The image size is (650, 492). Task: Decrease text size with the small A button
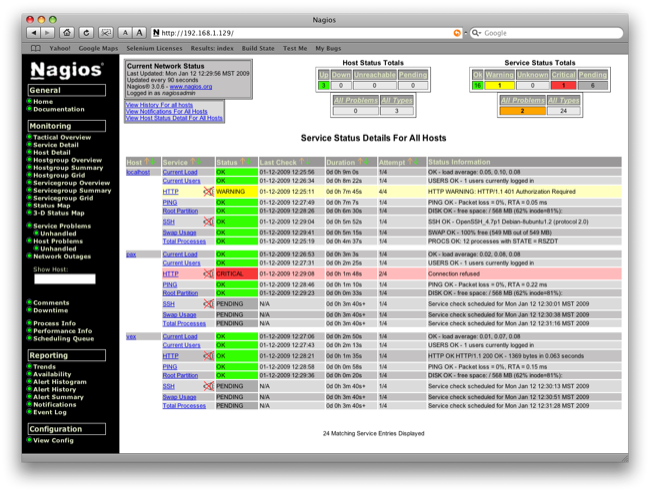pos(125,33)
